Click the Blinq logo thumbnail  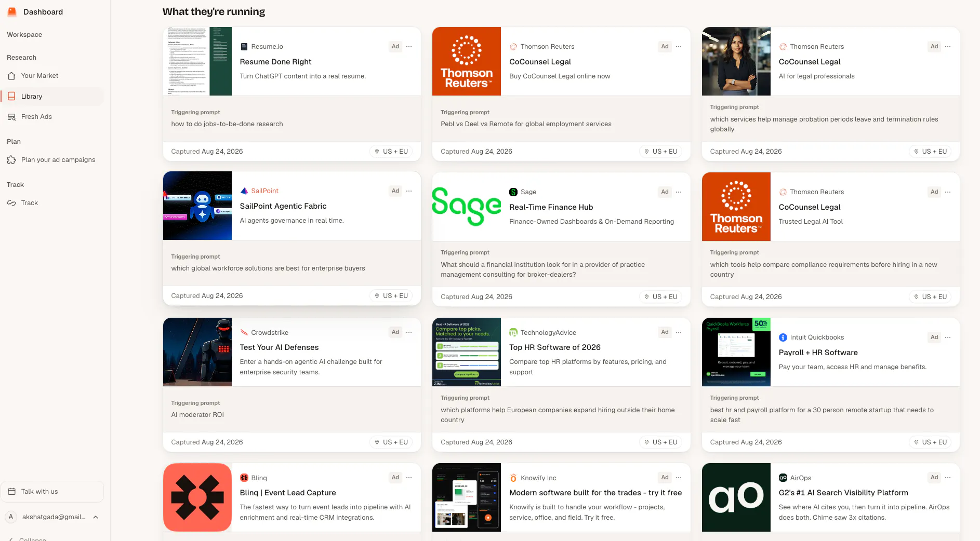pos(197,497)
